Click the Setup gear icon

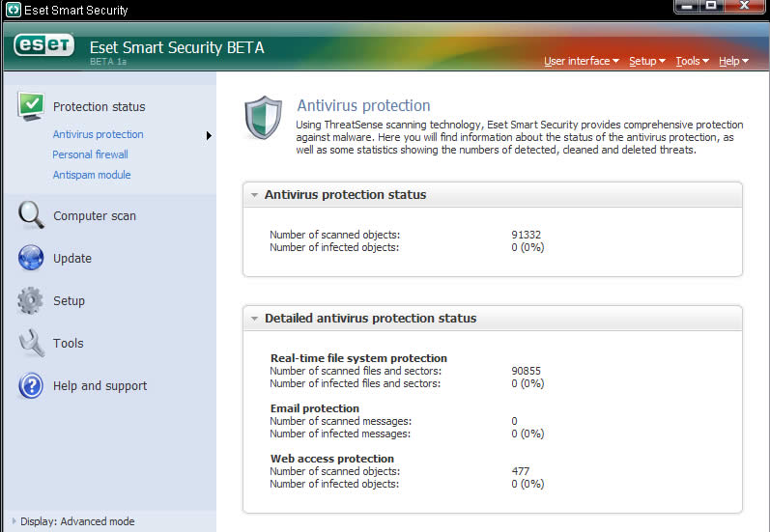pos(31,300)
